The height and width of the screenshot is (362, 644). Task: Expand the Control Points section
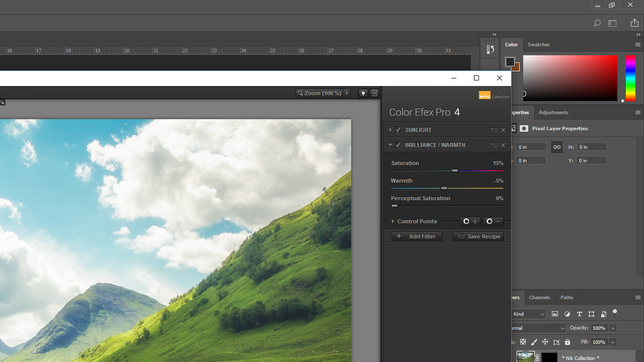tap(393, 221)
